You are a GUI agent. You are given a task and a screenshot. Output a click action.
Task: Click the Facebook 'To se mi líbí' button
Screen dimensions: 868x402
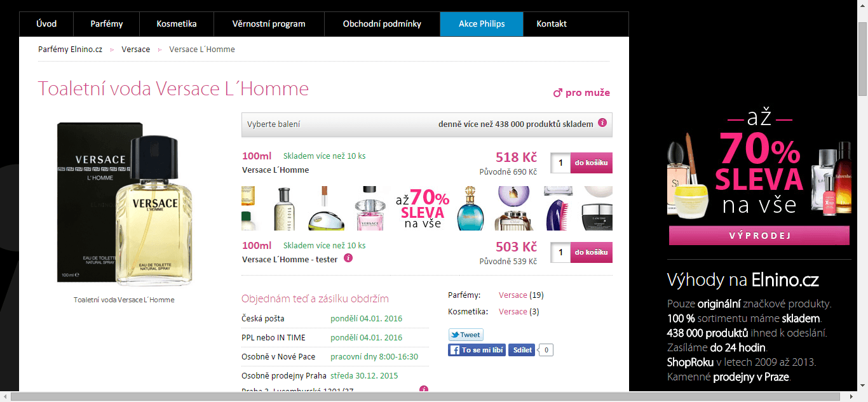pyautogui.click(x=477, y=350)
